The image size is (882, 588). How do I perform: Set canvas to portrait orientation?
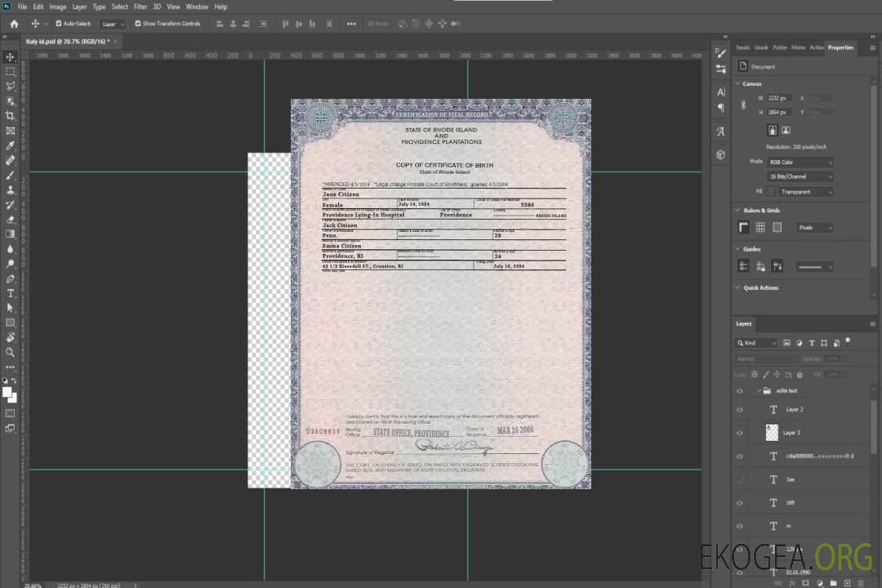click(773, 131)
